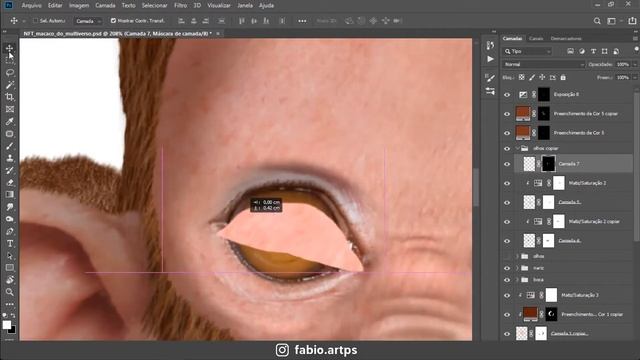This screenshot has height=360, width=640.
Task: Show the hidden olhos group
Action: pos(507,256)
